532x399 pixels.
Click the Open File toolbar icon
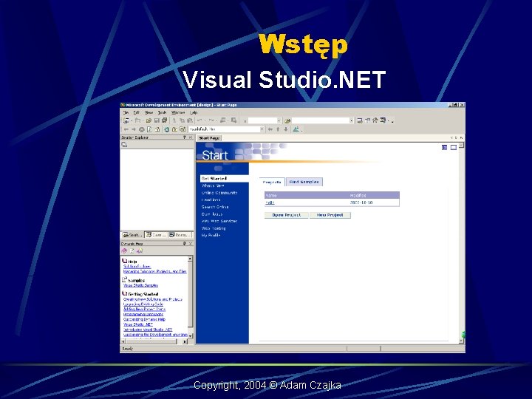[149, 120]
